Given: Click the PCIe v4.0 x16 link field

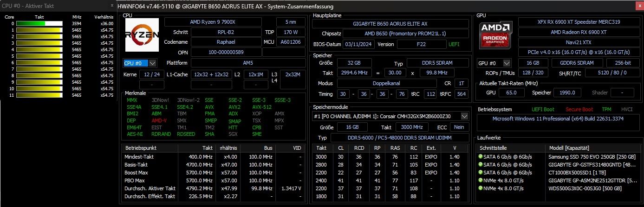Looking at the screenshot, I should coord(579,52).
